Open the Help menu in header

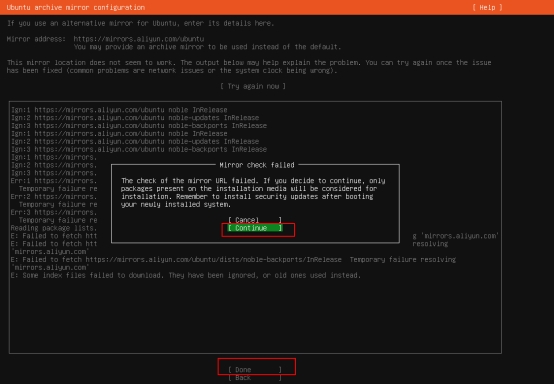tap(487, 7)
